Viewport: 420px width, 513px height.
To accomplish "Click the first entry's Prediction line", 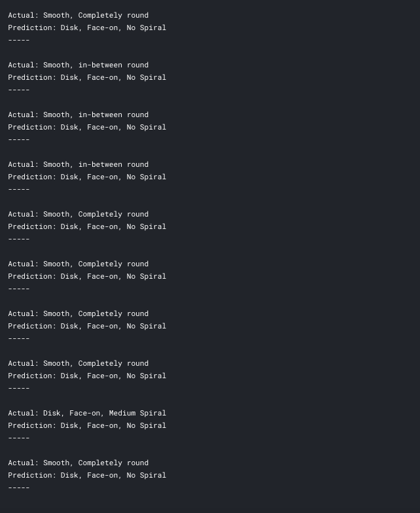I will coord(87,27).
